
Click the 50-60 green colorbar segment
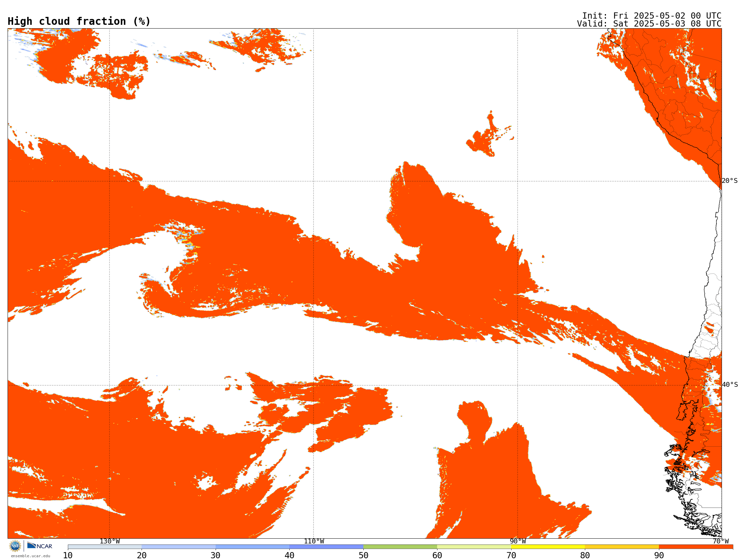tap(400, 547)
